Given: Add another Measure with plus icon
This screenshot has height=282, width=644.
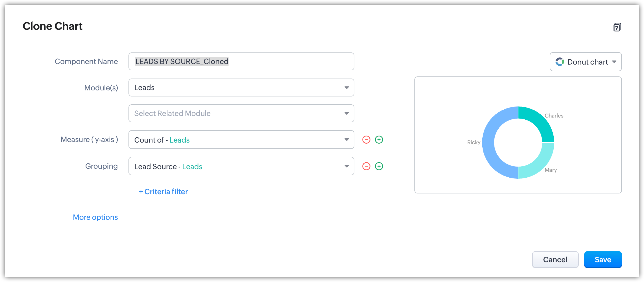Looking at the screenshot, I should [379, 140].
